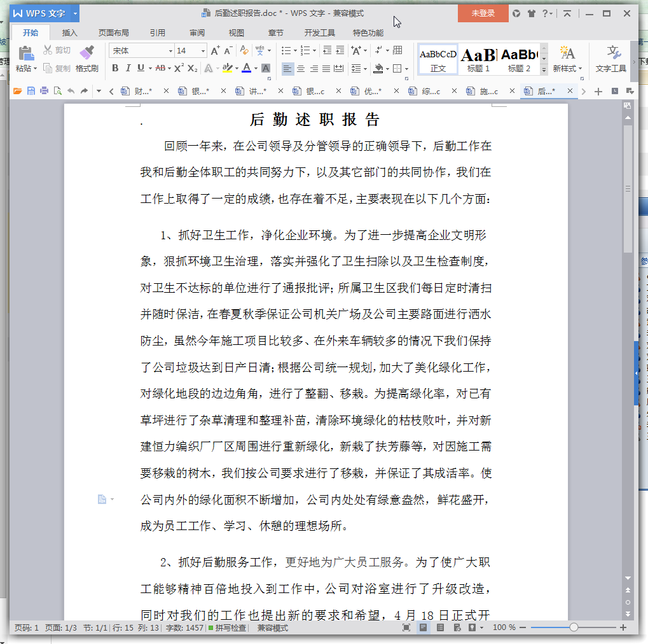648x644 pixels.
Task: Open the WPS 文字 application menu arrow
Action: pyautogui.click(x=75, y=13)
